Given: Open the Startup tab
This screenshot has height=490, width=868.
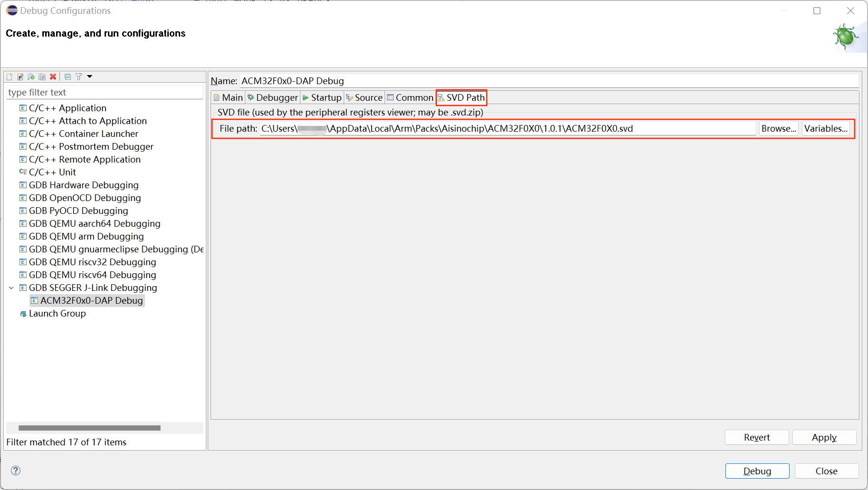Looking at the screenshot, I should coord(322,97).
